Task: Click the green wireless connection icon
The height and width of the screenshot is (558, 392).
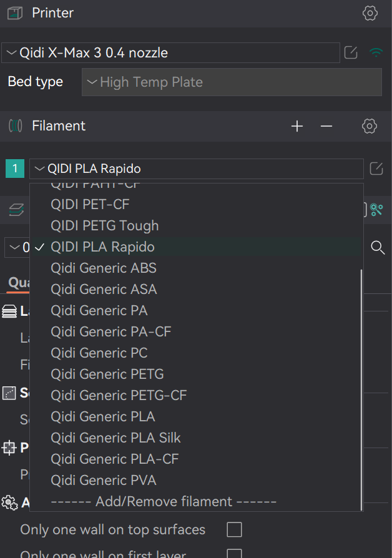Action: (376, 52)
